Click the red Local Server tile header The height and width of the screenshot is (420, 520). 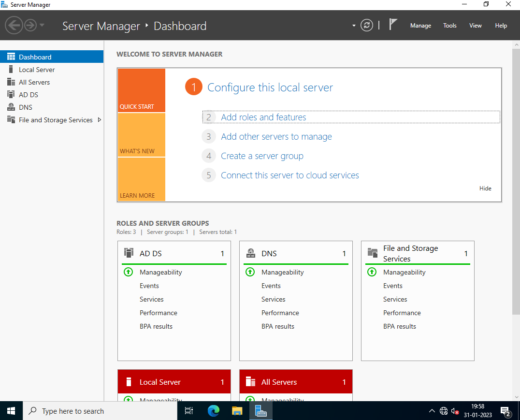coord(174,382)
